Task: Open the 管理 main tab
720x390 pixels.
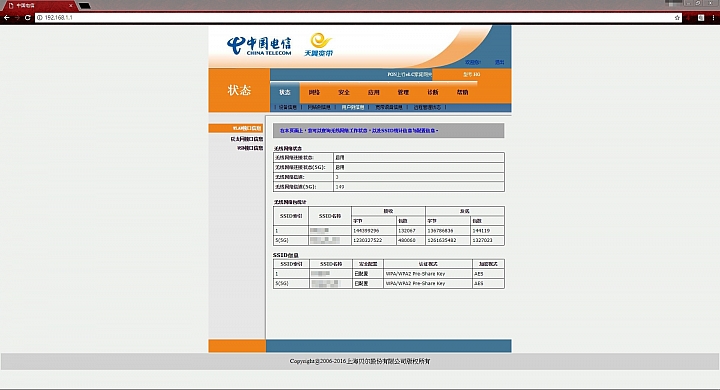Action: tap(403, 92)
